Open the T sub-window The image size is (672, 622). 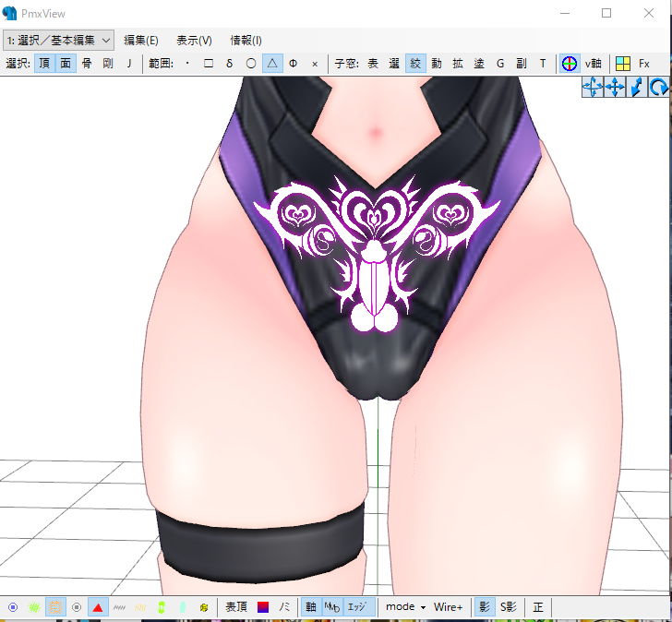(x=543, y=64)
